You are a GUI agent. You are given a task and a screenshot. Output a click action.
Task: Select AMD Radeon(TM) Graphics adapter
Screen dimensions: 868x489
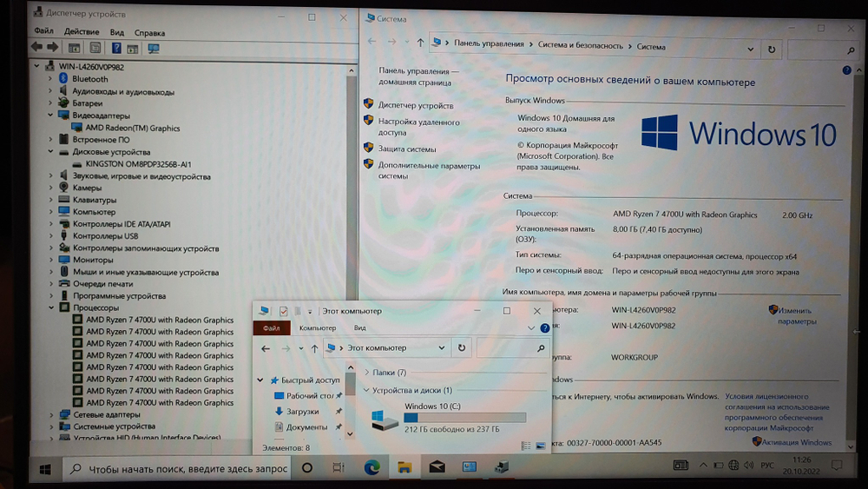(132, 128)
